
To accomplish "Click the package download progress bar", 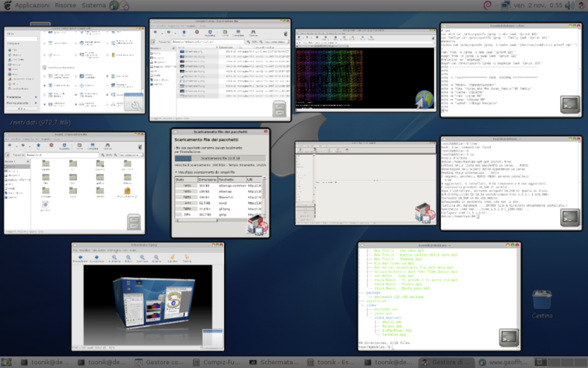I will [x=220, y=158].
